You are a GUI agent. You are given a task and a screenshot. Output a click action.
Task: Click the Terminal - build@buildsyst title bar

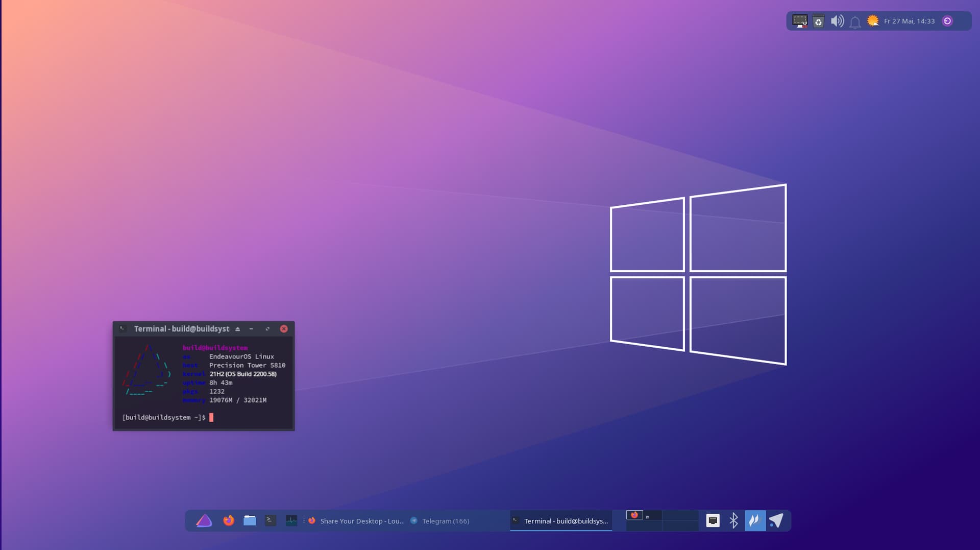pos(181,329)
